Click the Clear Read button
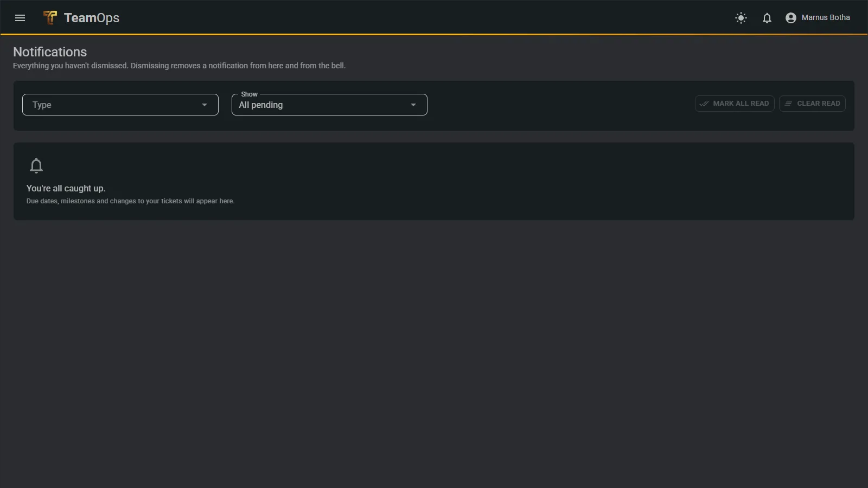This screenshot has width=868, height=488. tap(812, 104)
